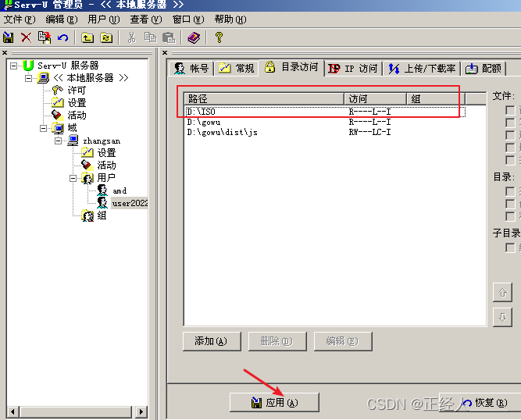Switch to the 常规 tab

[236, 69]
